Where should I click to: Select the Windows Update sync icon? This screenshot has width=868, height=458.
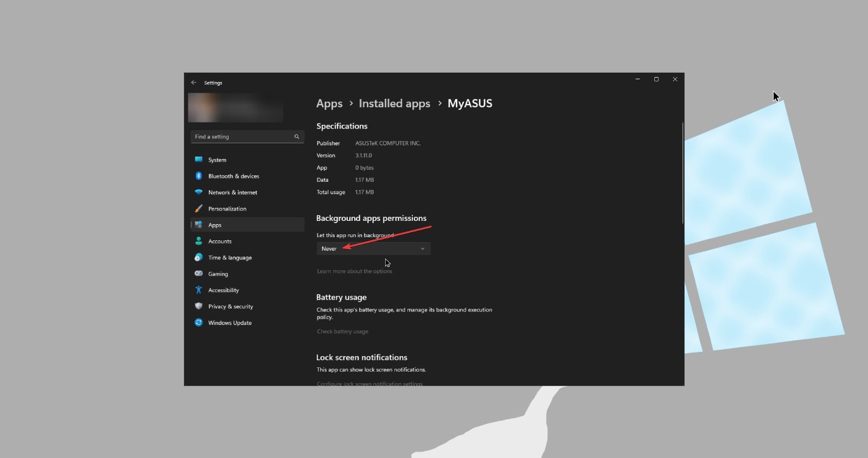(199, 322)
